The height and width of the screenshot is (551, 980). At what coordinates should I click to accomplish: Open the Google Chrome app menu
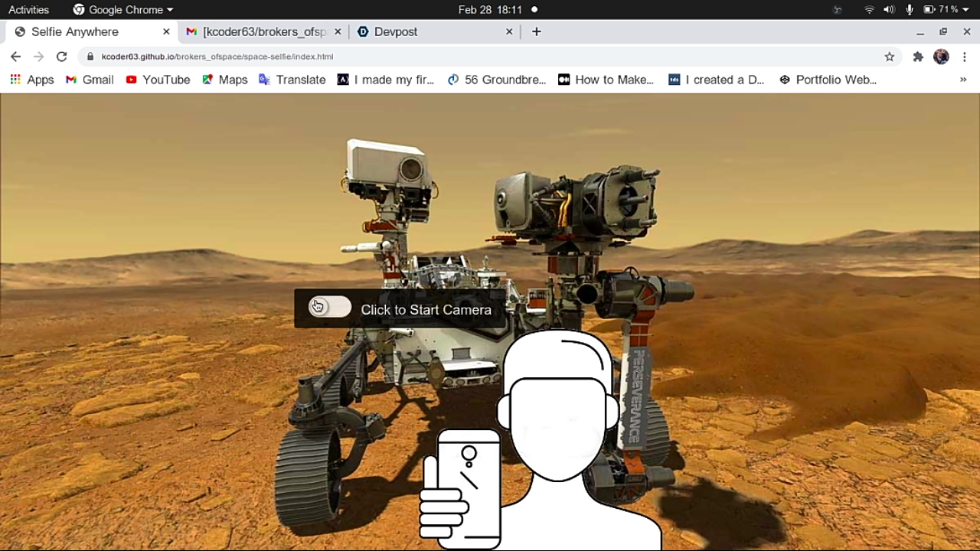click(x=123, y=10)
